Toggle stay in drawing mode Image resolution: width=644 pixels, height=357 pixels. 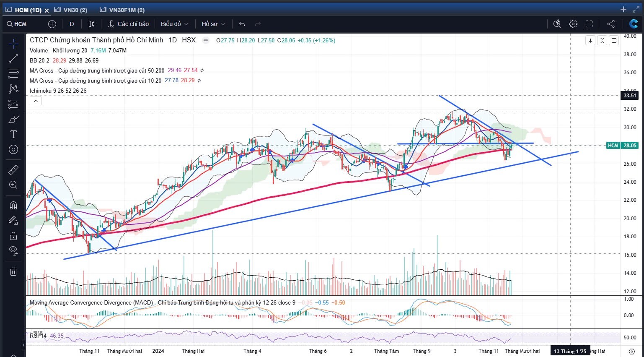[x=13, y=220]
